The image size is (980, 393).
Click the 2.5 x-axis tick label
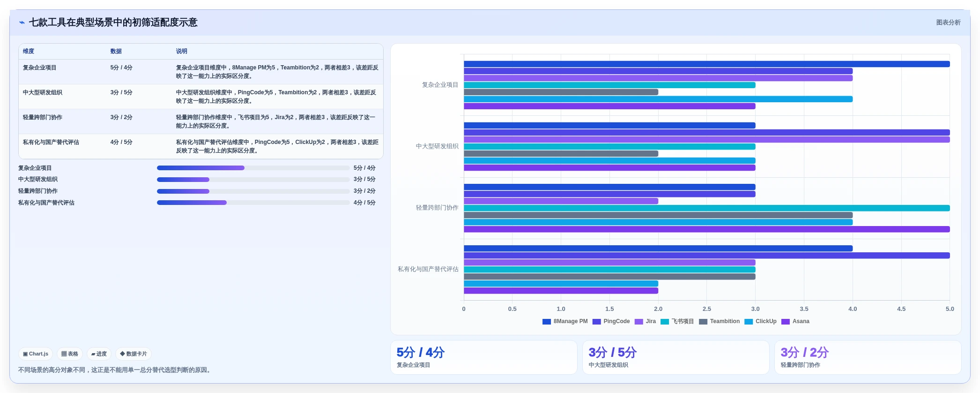[707, 310]
